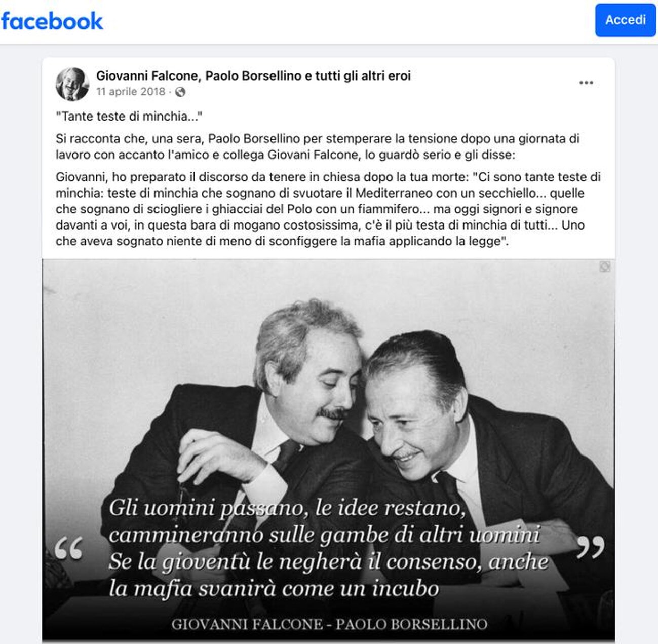Open the post's three-dot options menu
The image size is (658, 644).
586,83
